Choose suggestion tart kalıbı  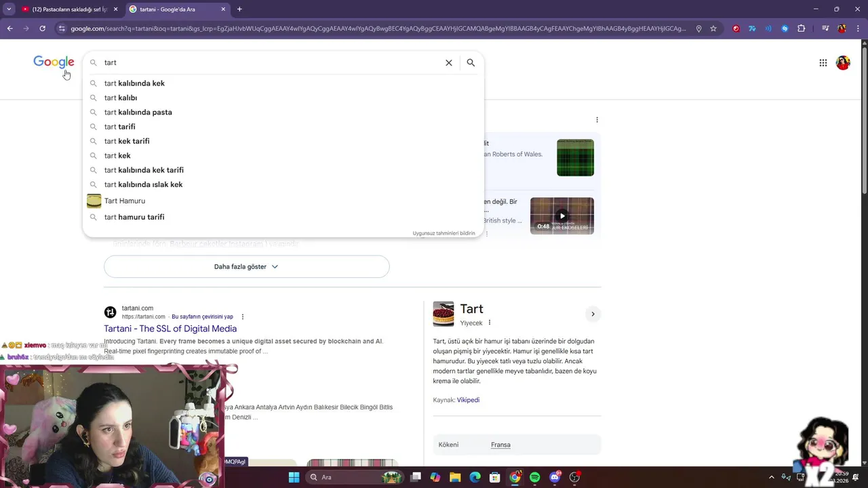pyautogui.click(x=283, y=98)
